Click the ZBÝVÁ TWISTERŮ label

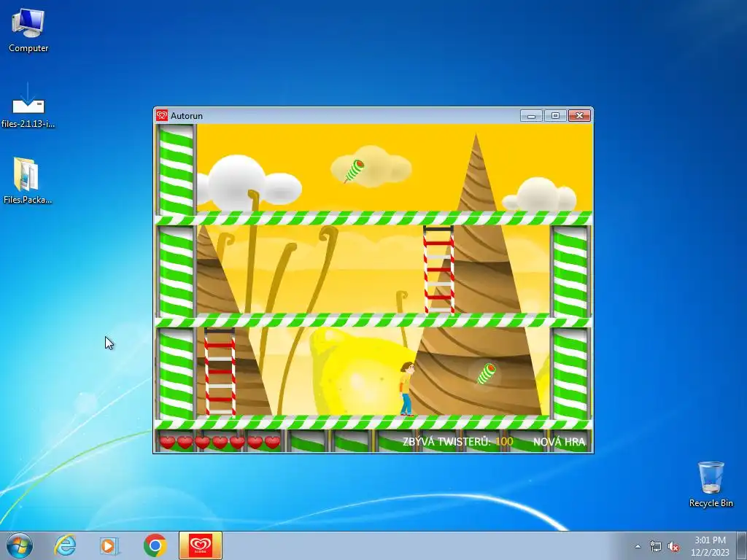click(x=446, y=441)
